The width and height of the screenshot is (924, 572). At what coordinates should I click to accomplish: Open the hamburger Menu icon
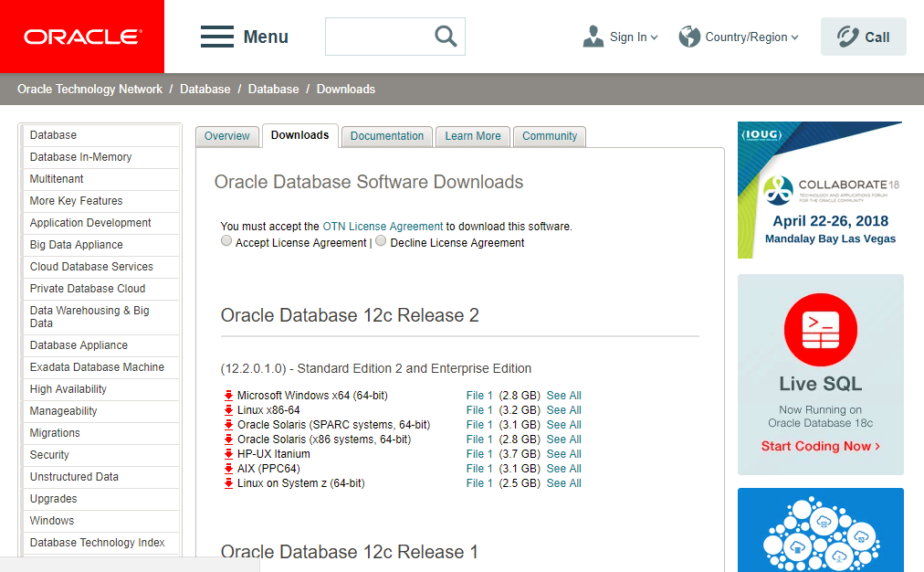[217, 37]
